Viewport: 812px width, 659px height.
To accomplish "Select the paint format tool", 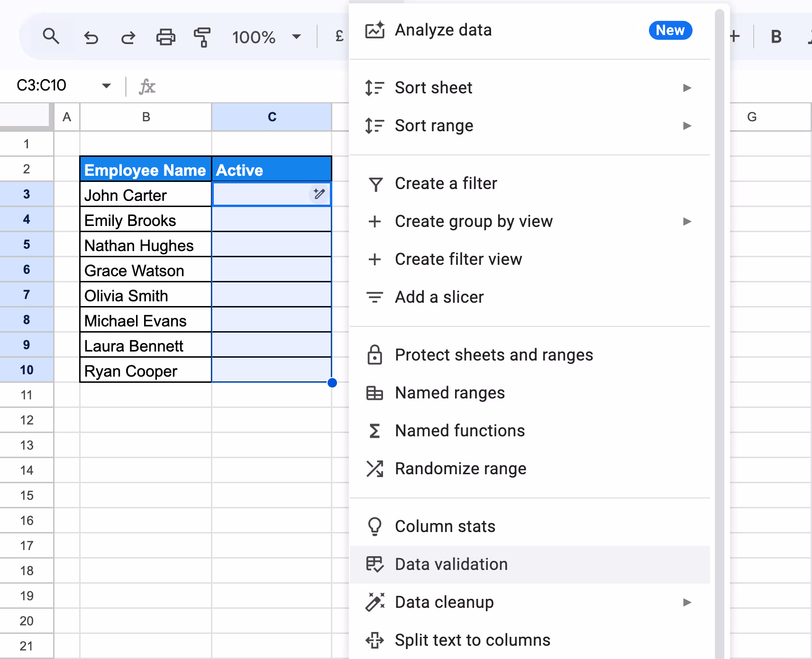I will (201, 36).
